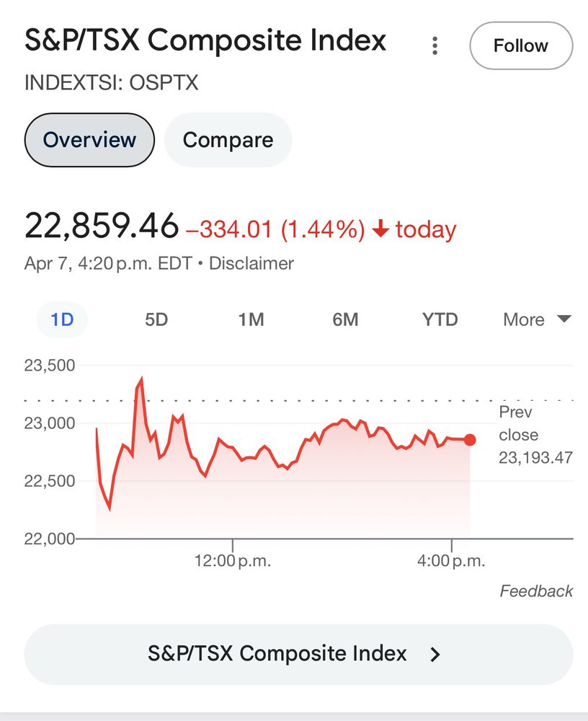Open the S&P/TSX Composite Index details button
This screenshot has width=588, height=721.
[x=298, y=654]
